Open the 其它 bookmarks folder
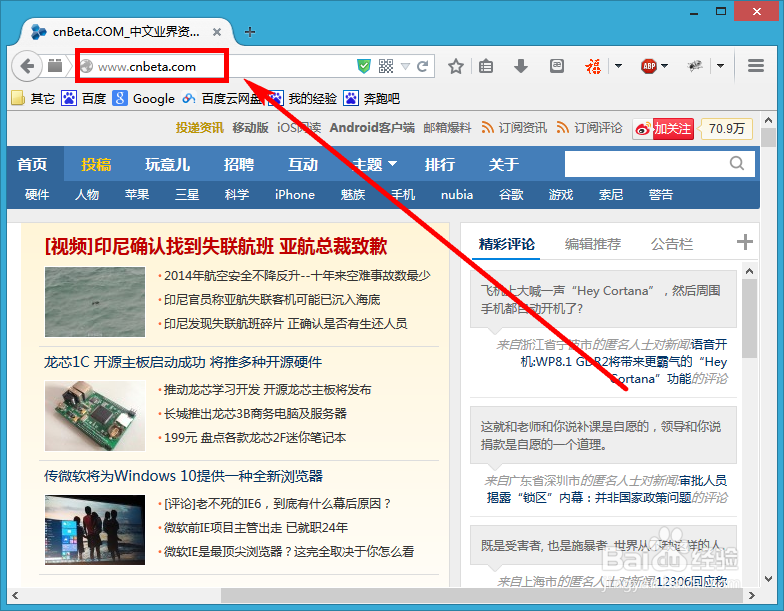 33,98
